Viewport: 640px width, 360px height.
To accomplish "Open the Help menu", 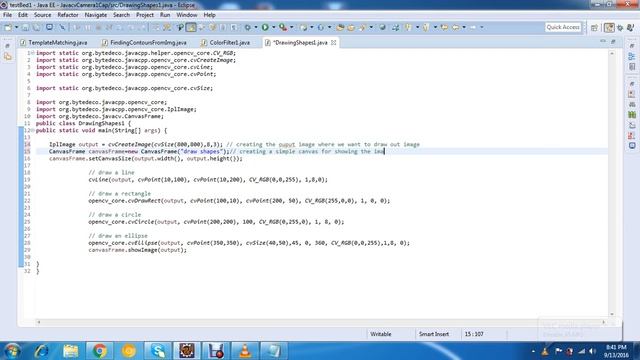I will [x=209, y=15].
